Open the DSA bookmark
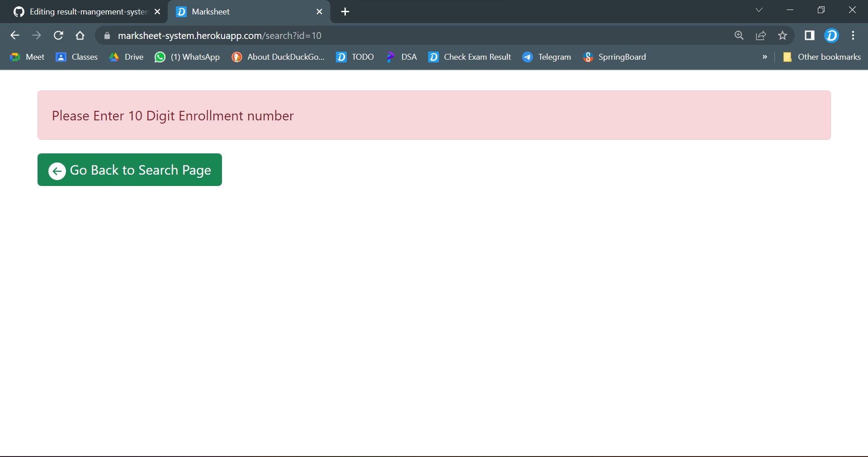The height and width of the screenshot is (457, 868). pyautogui.click(x=401, y=57)
